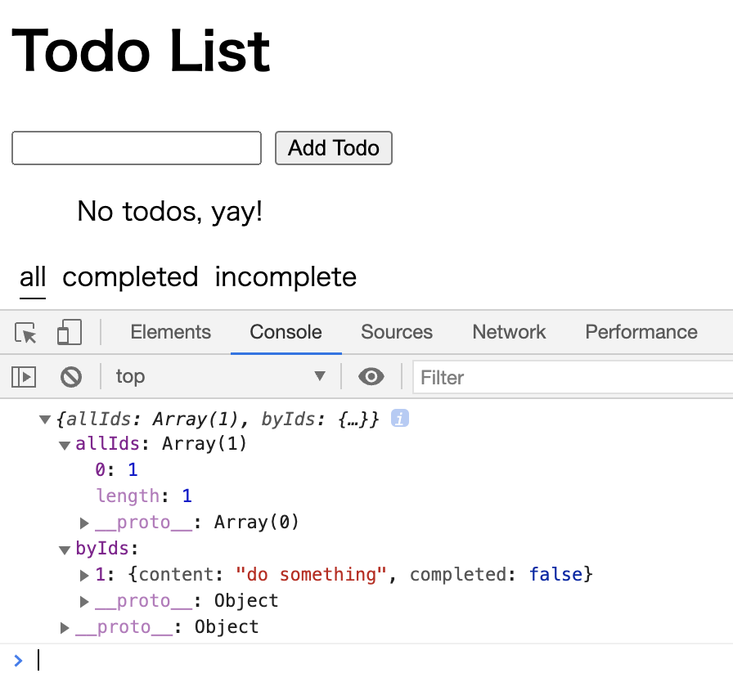The height and width of the screenshot is (700, 733).
Task: Focus the console Filter input field
Action: point(573,378)
